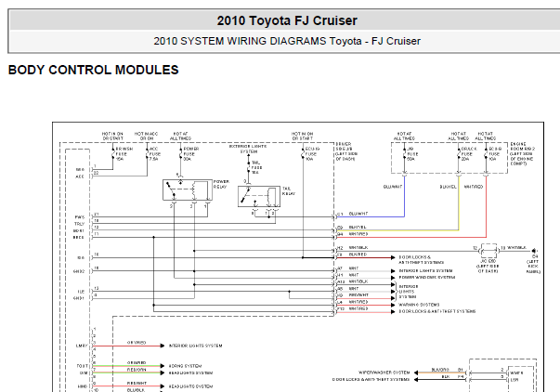The image size is (560, 392).
Task: Click the TAIL RELAY text label
Action: (289, 190)
